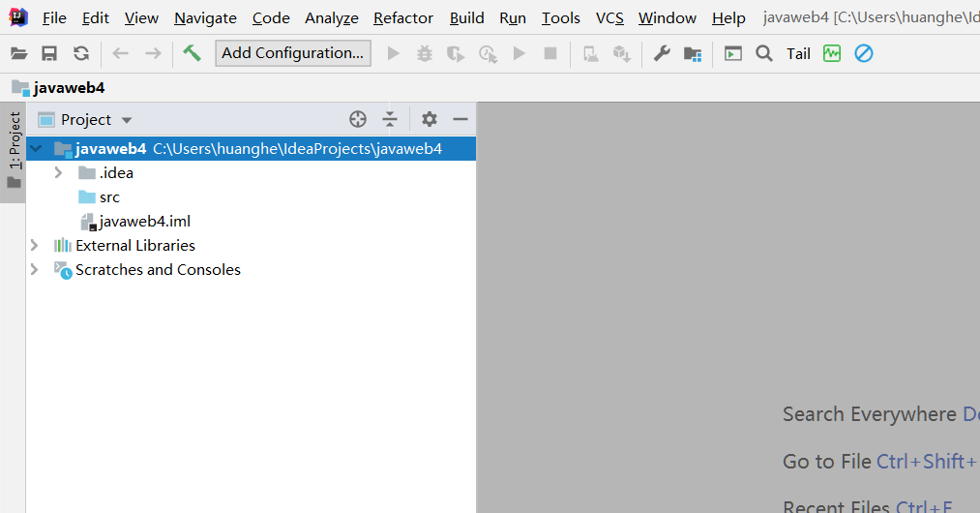Open the Tools menu

coord(561,18)
